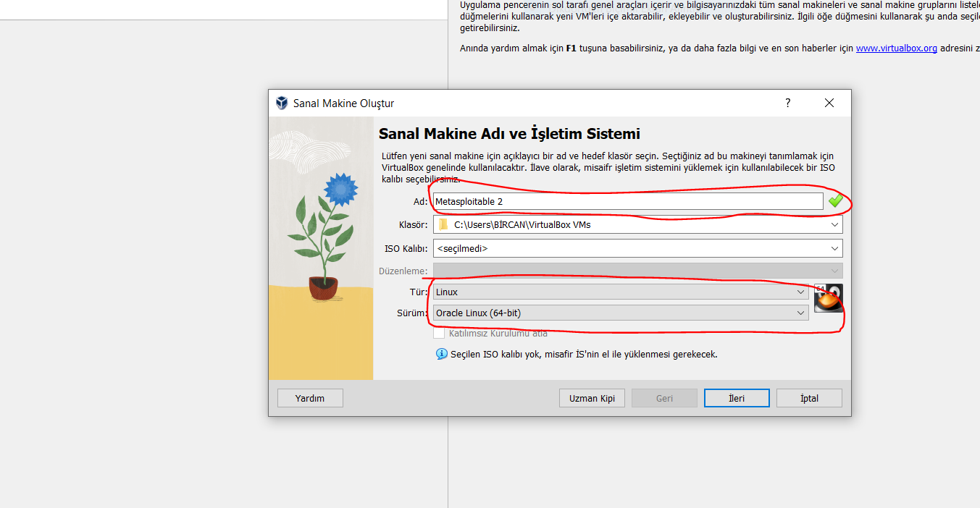This screenshot has width=980, height=508.
Task: Click the Oracle Linux 64-bit OS type icon
Action: tap(828, 298)
